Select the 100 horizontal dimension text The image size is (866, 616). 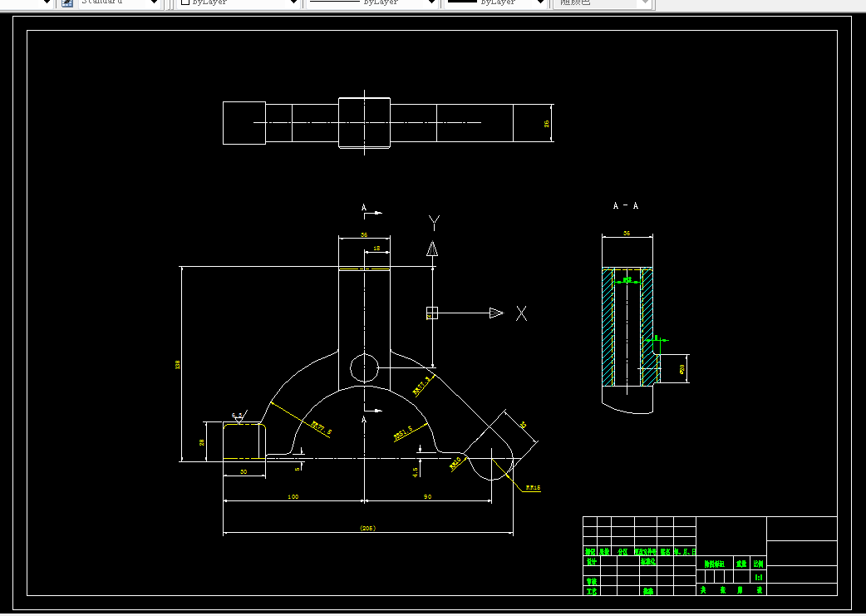tap(293, 496)
